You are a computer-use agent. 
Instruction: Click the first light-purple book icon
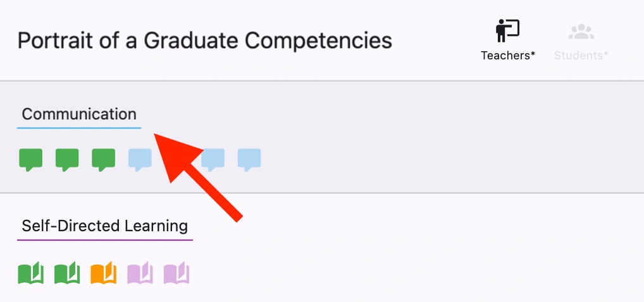tap(140, 274)
